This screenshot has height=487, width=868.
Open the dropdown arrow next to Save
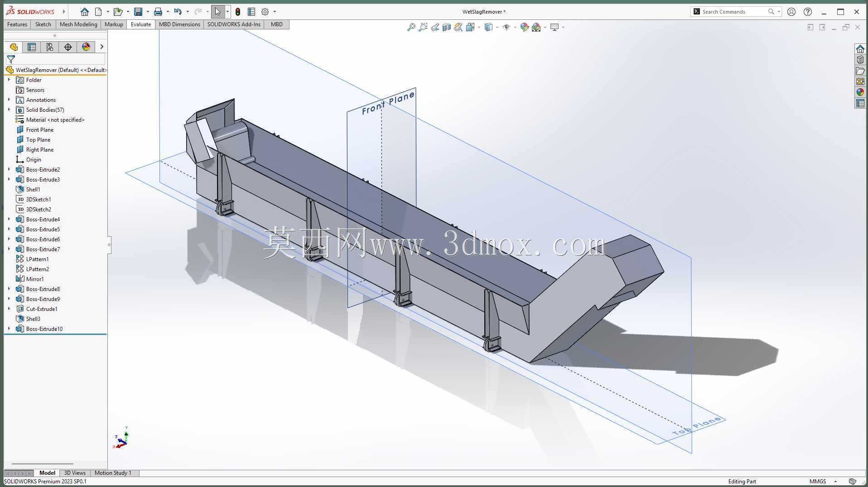point(148,12)
